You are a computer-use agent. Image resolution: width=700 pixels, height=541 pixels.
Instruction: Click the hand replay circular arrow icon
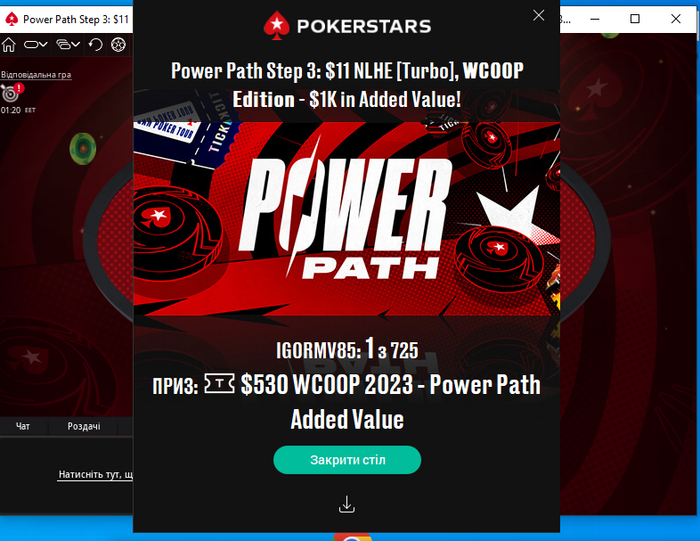95,45
